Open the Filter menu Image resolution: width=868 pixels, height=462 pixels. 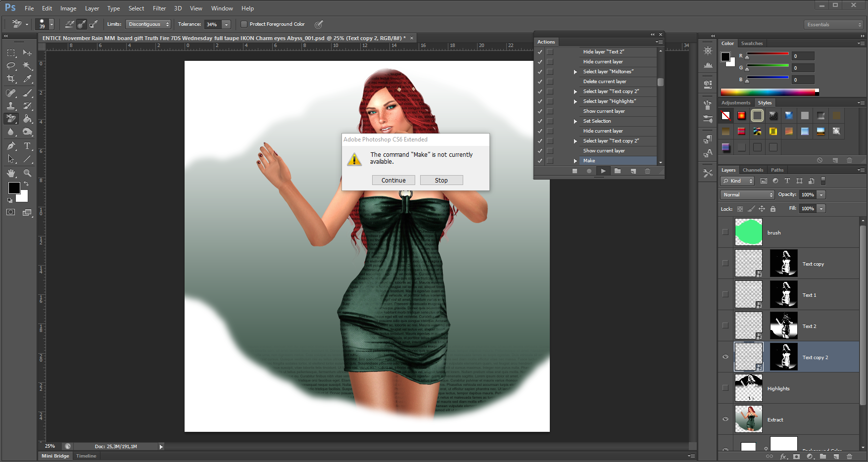(x=159, y=8)
